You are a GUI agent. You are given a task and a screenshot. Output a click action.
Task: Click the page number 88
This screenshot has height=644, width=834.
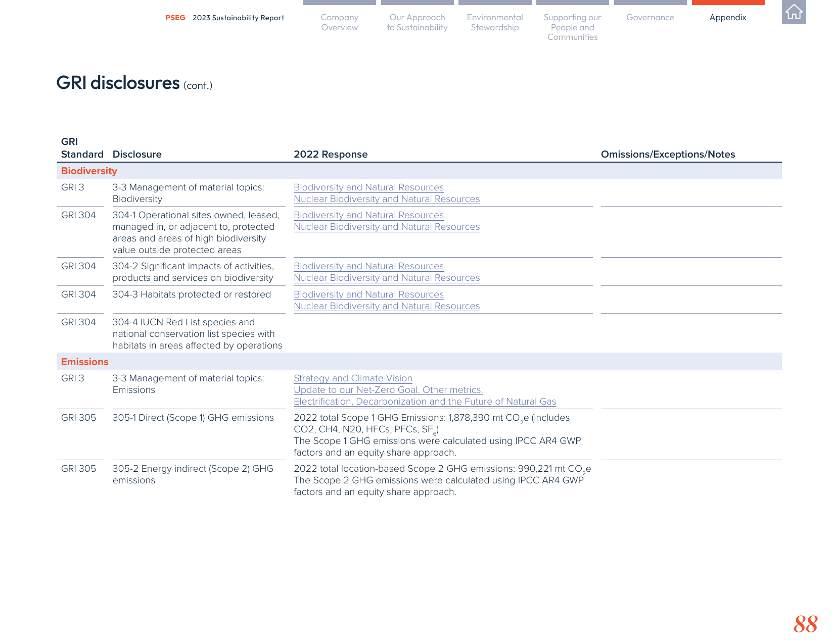click(805, 624)
